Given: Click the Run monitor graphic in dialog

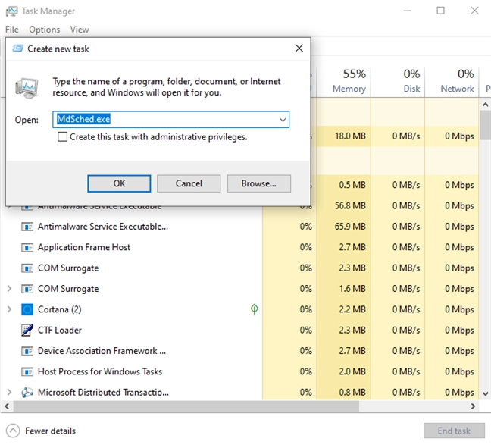Looking at the screenshot, I should [27, 88].
